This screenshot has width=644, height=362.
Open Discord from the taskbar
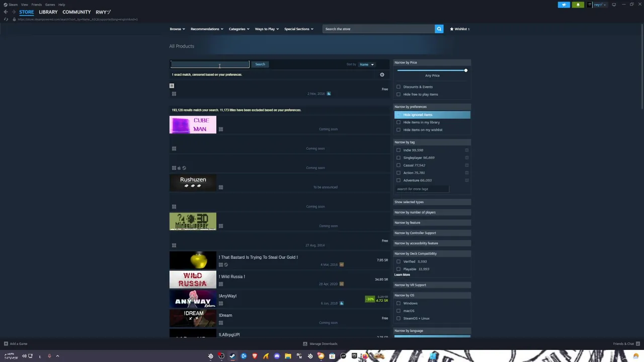tap(277, 356)
